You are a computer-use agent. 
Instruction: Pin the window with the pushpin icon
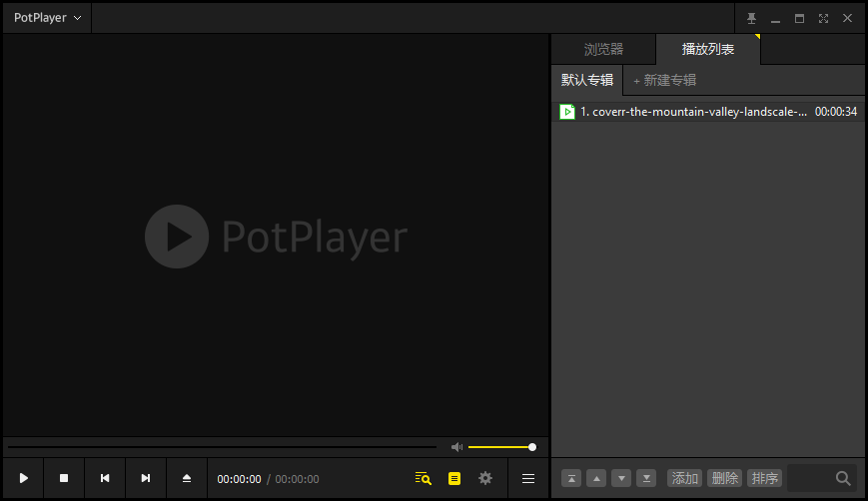(752, 18)
